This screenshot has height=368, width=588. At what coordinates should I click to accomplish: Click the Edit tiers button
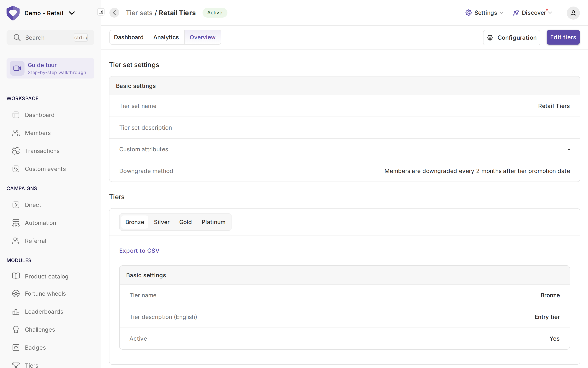pyautogui.click(x=563, y=37)
